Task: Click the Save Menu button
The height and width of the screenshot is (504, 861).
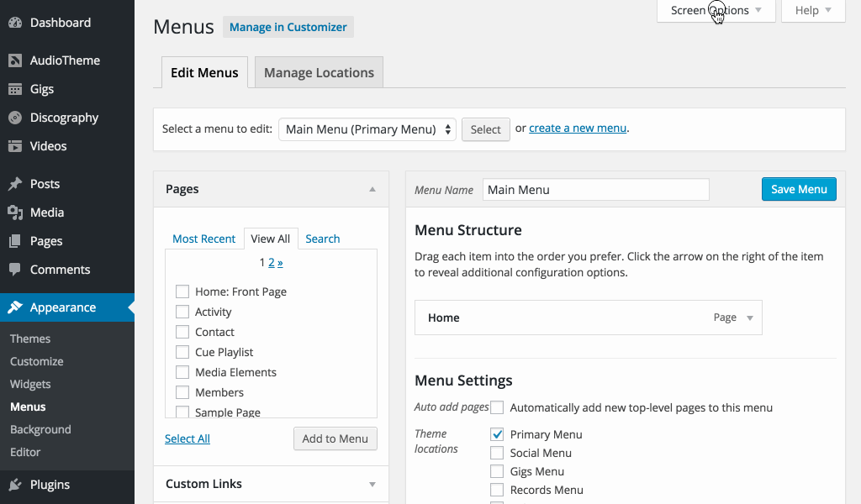Action: pyautogui.click(x=799, y=189)
